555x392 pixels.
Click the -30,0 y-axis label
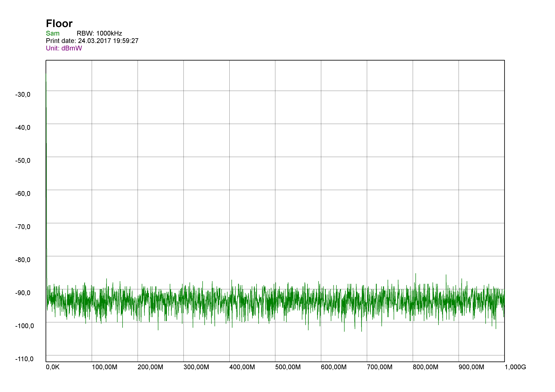pyautogui.click(x=23, y=95)
